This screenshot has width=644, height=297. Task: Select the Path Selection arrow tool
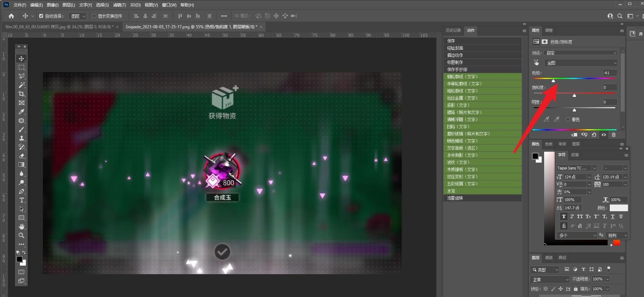pos(21,209)
